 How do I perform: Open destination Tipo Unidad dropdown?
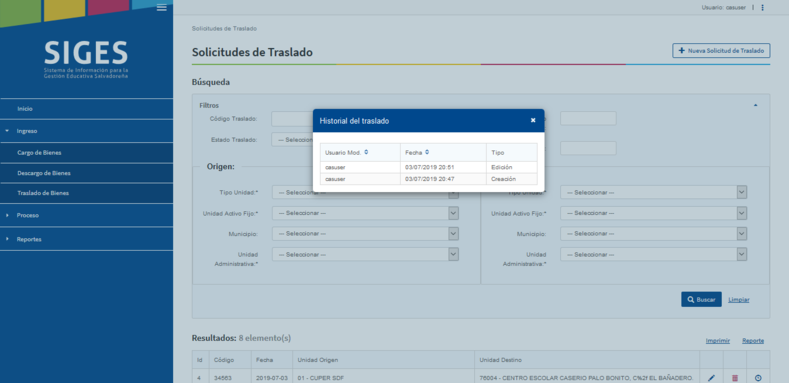(x=653, y=192)
